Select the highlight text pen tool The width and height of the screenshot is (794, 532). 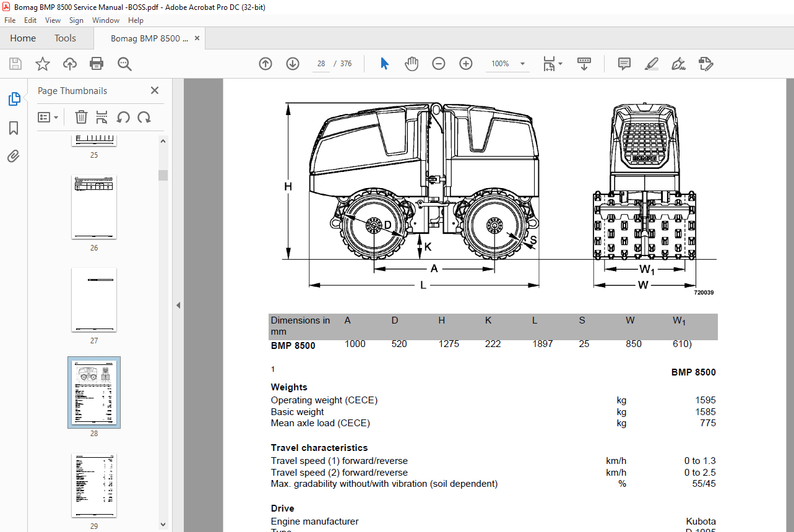coord(651,64)
